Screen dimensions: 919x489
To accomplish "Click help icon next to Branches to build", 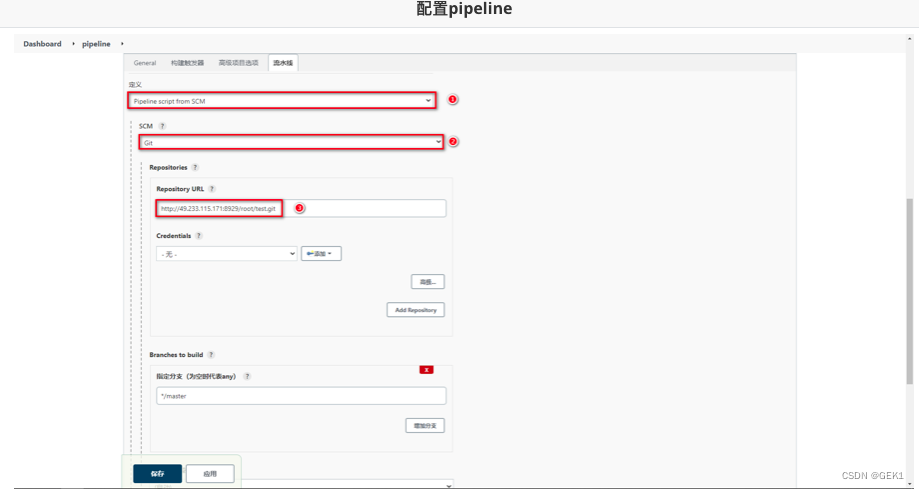I will (211, 355).
